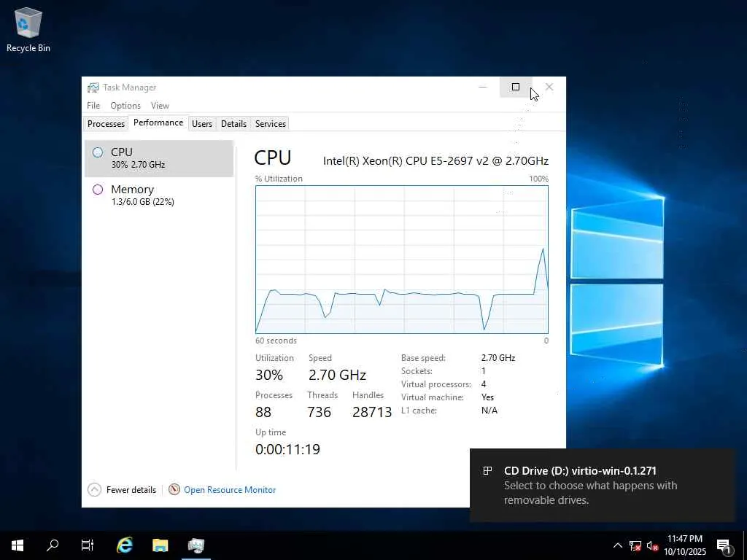Select the Memory resource in sidebar
Image resolution: width=747 pixels, height=560 pixels.
click(159, 195)
